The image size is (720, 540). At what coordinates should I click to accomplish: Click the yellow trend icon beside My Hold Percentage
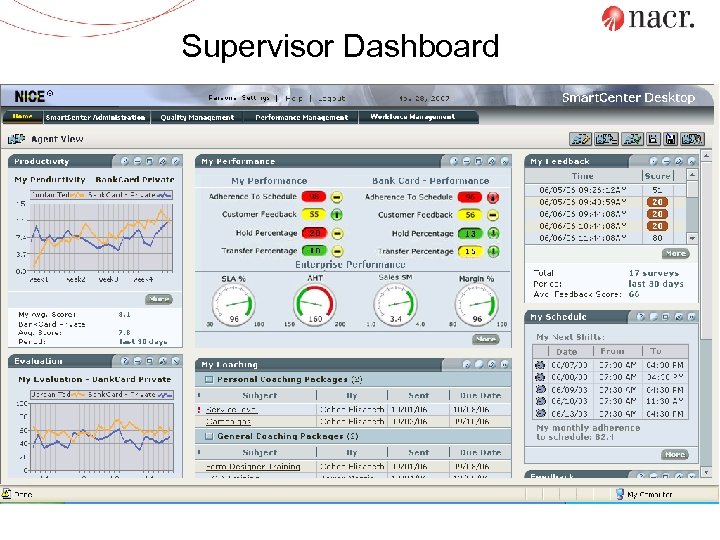click(337, 233)
